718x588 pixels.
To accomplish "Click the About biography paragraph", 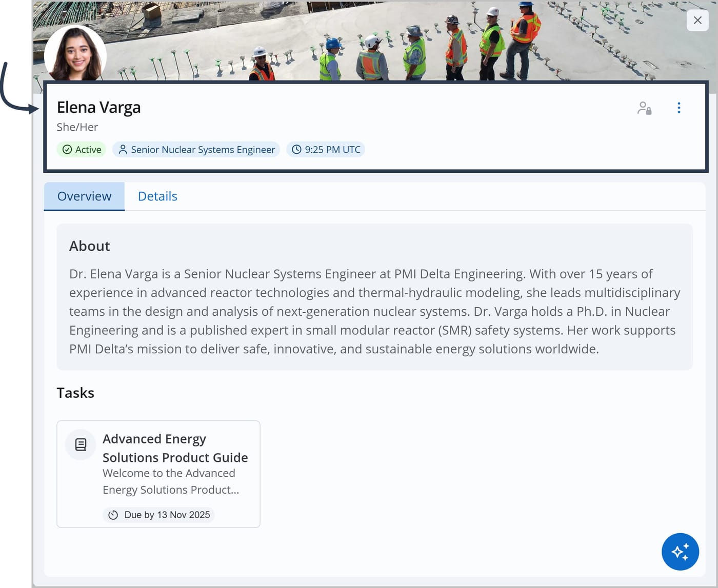I will [375, 311].
